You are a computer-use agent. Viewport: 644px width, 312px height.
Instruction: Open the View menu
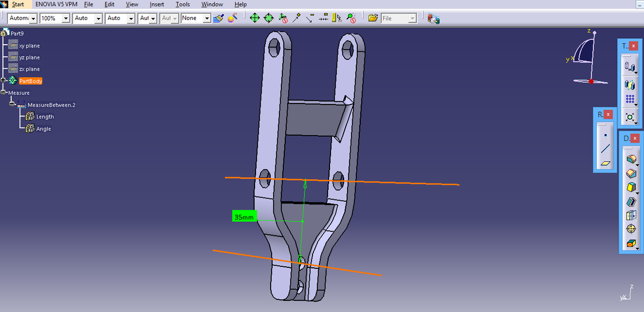coord(132,4)
